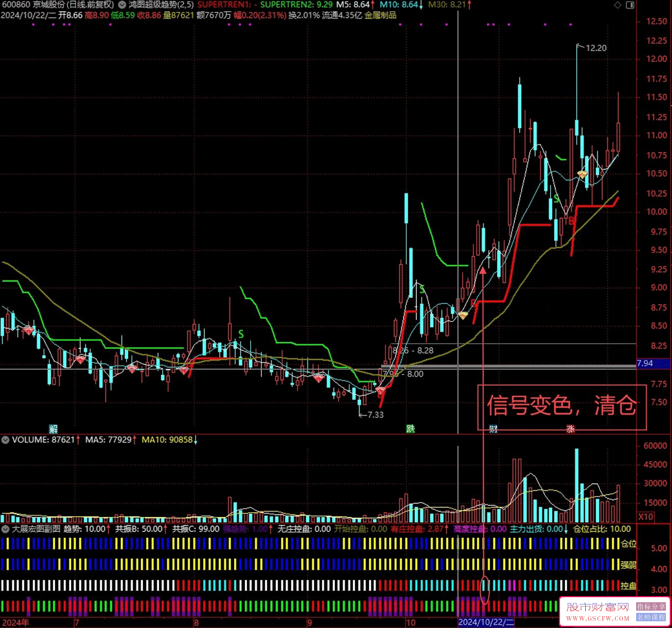Click the (日线,前复权) period label
The image size is (672, 628).
91,4
